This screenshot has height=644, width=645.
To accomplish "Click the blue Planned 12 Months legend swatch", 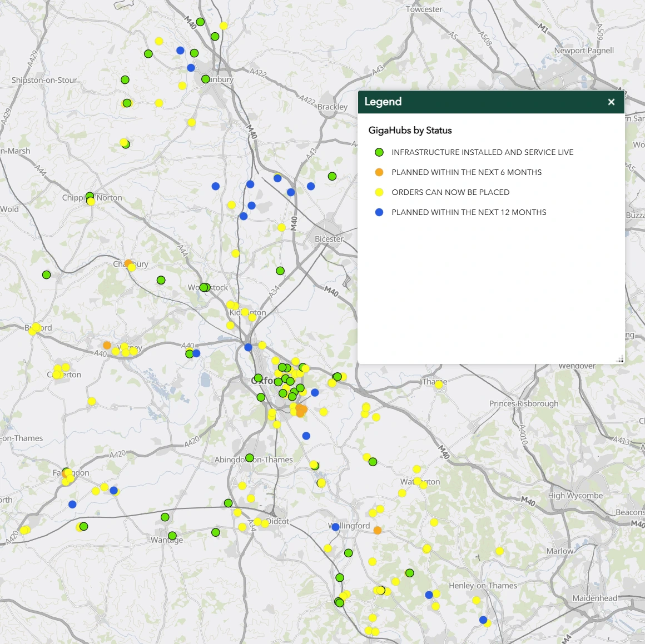I will (x=379, y=212).
